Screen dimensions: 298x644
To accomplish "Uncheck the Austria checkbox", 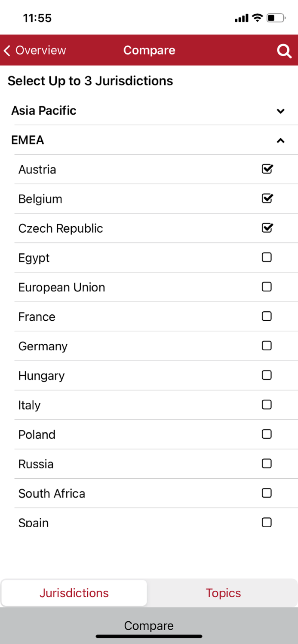I will pyautogui.click(x=267, y=169).
